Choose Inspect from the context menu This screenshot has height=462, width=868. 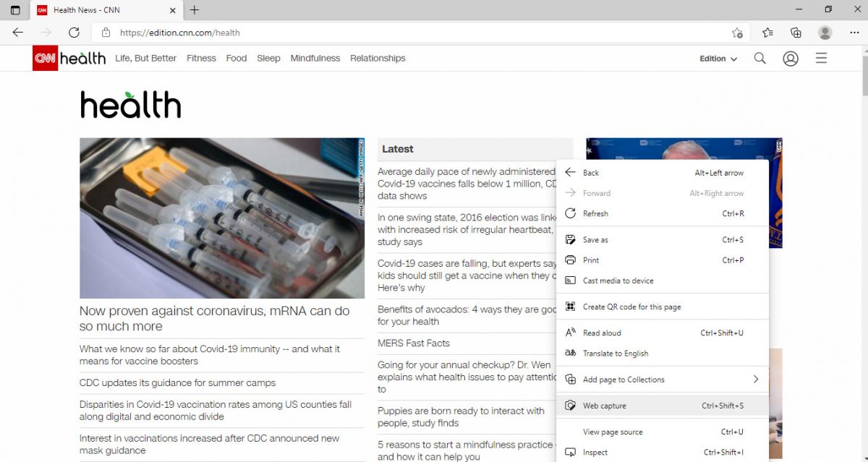click(593, 452)
